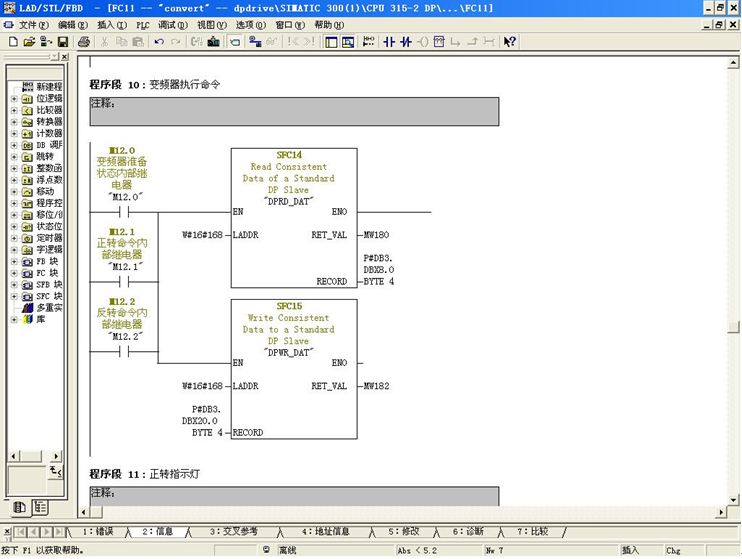Insert an output coil from toolbar

point(423,42)
